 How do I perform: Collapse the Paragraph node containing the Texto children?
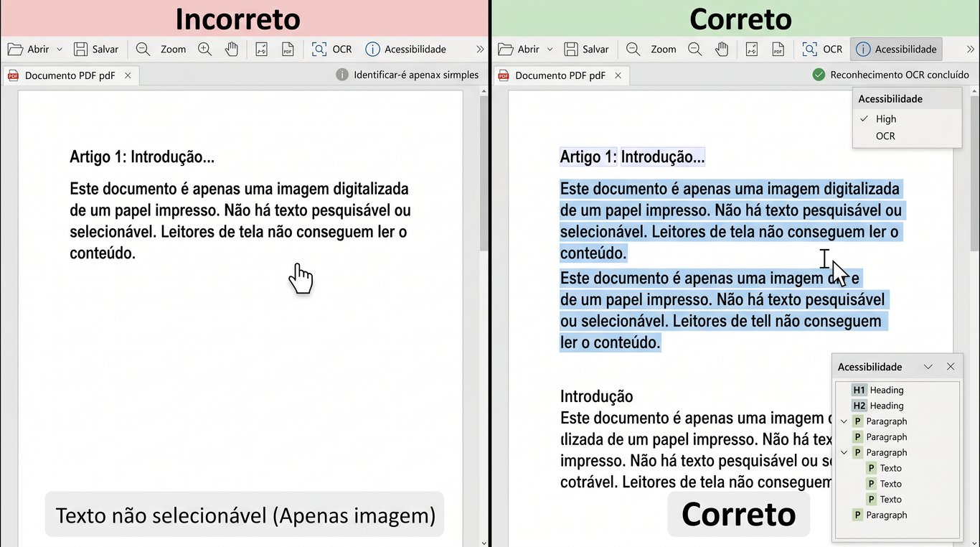coord(844,453)
